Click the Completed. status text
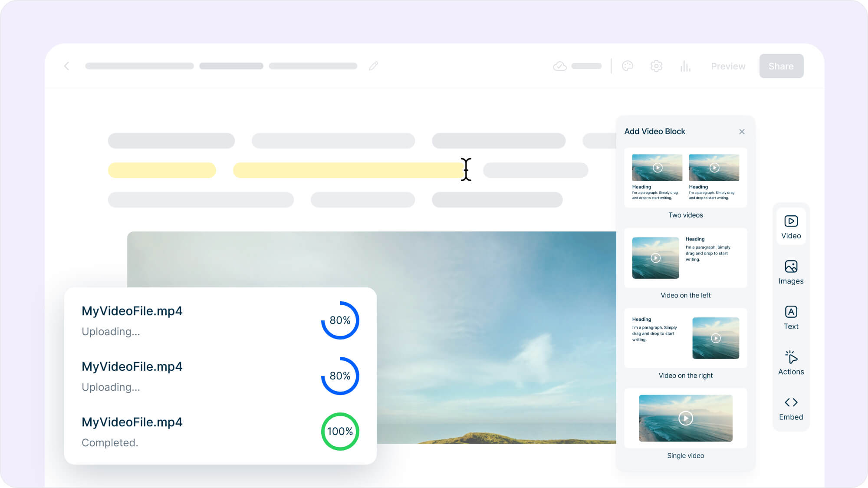868x488 pixels. click(110, 442)
